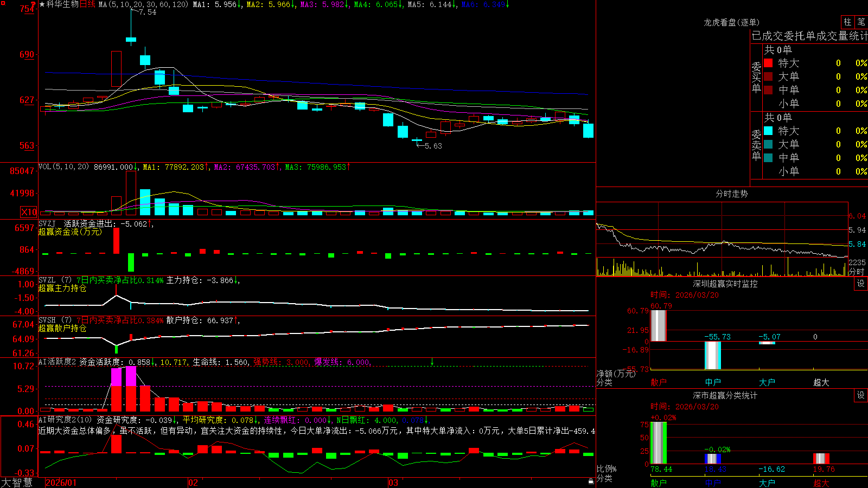Click 大户 label in 深圳超赢实时监控 chart
This screenshot has height=488, width=868.
click(767, 382)
